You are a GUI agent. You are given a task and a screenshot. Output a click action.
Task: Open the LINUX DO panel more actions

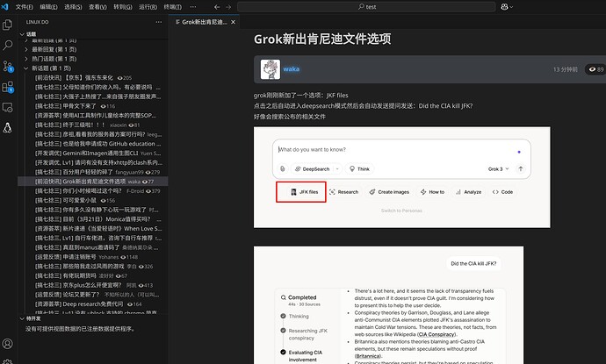point(159,22)
